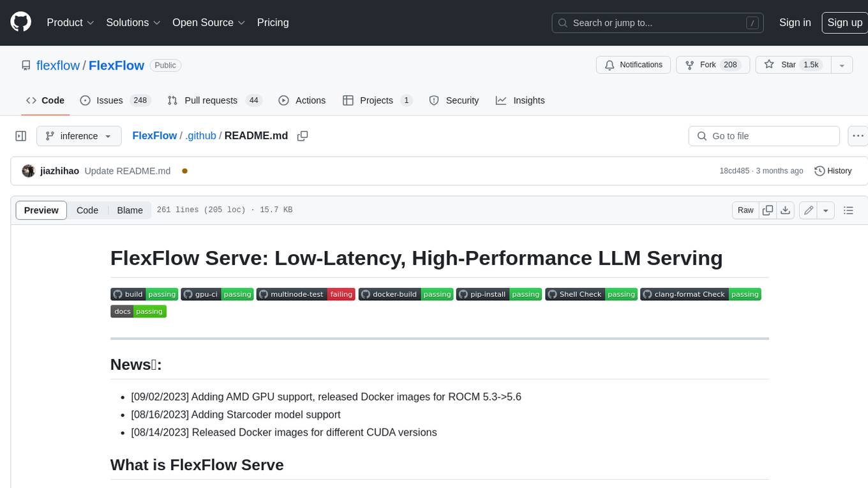Open the GitHub homepage logo

(20, 22)
